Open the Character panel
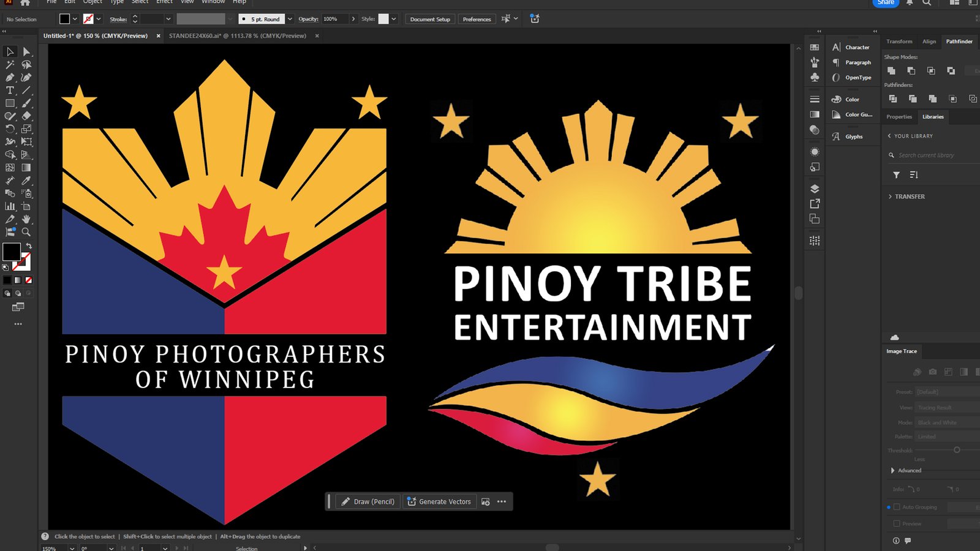 point(851,47)
